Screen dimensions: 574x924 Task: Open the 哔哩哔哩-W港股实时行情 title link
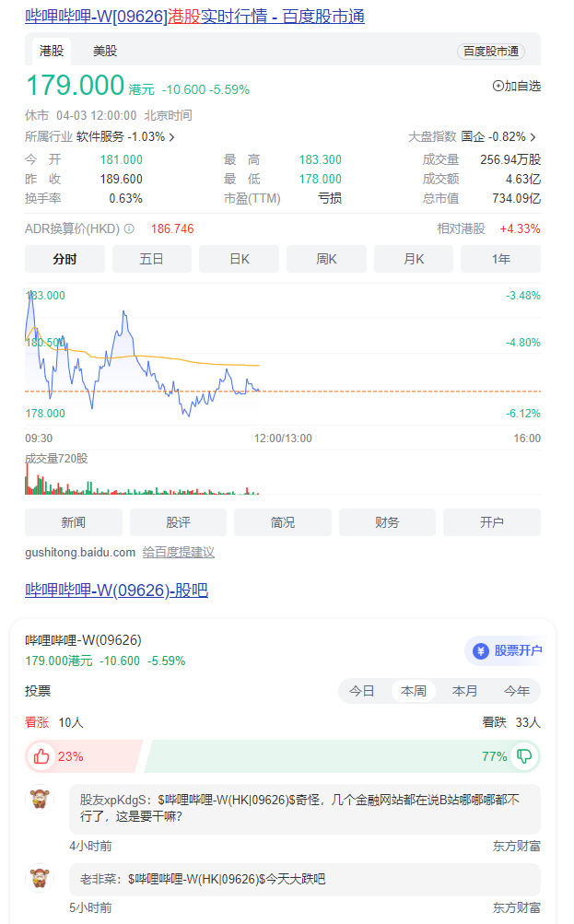(x=194, y=16)
